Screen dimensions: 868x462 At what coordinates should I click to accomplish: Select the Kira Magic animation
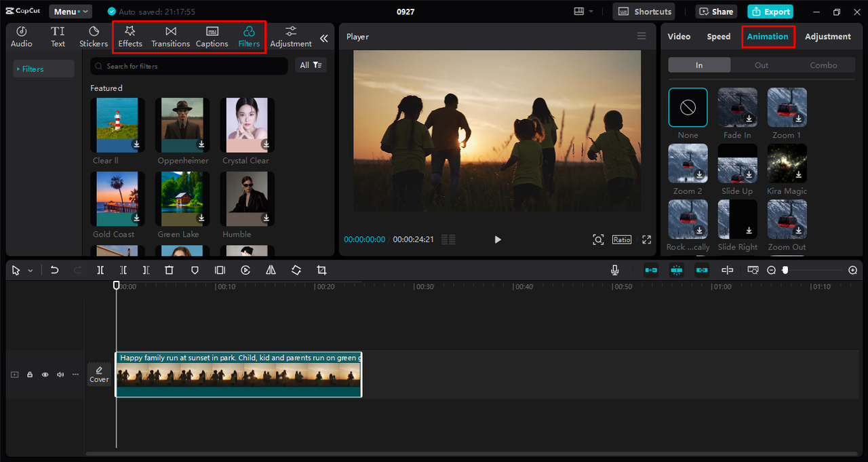coord(787,163)
